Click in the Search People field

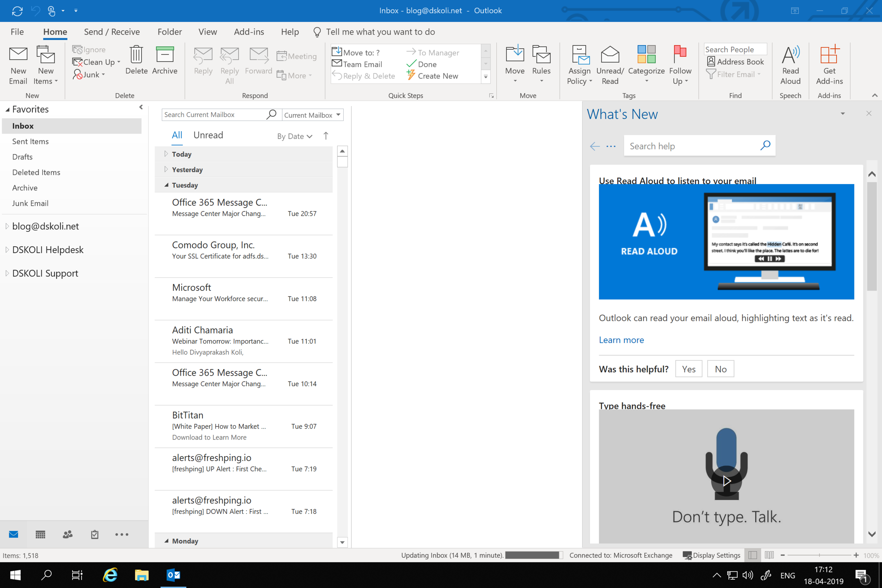[735, 49]
